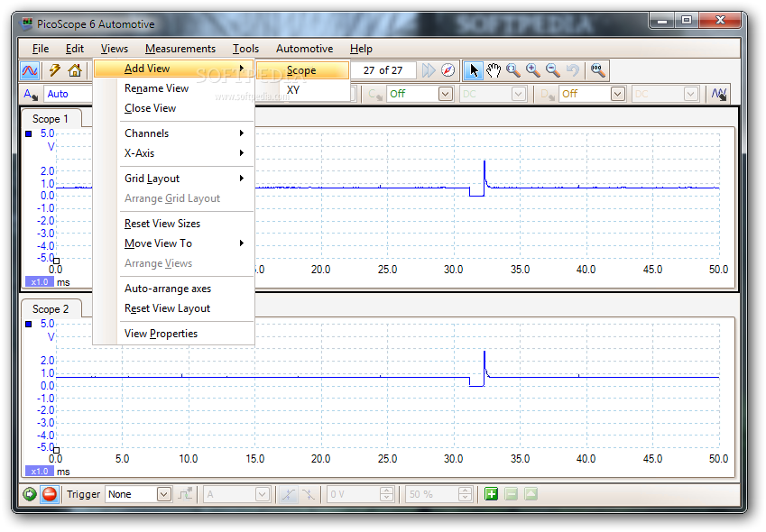Select the magnifier zoom window tool
Image resolution: width=766 pixels, height=532 pixels.
513,70
